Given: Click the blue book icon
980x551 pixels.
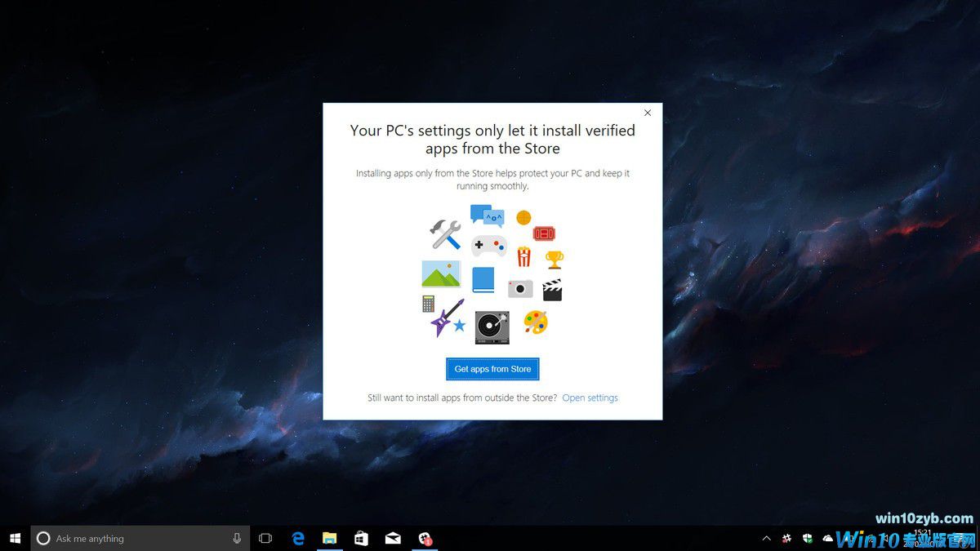Looking at the screenshot, I should tap(483, 280).
